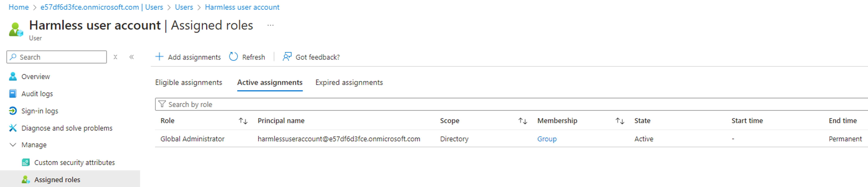The image size is (868, 187).
Task: Click the Custom security attributes icon
Action: pyautogui.click(x=26, y=162)
